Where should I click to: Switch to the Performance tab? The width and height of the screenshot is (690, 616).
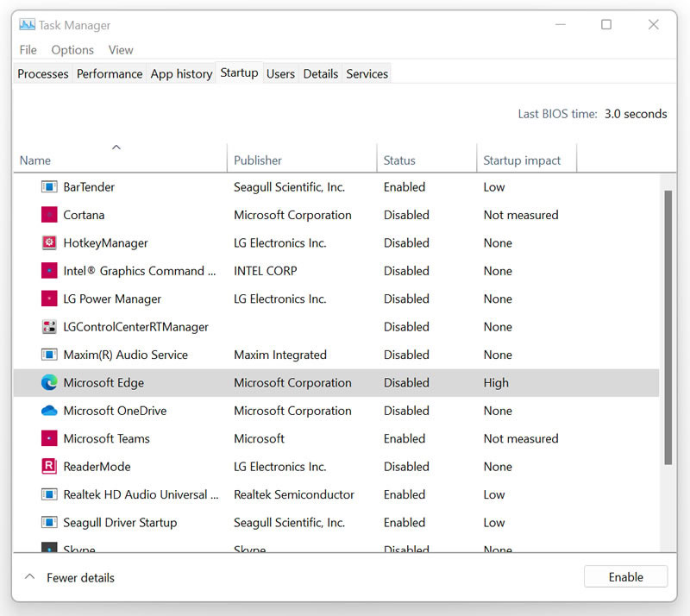110,73
